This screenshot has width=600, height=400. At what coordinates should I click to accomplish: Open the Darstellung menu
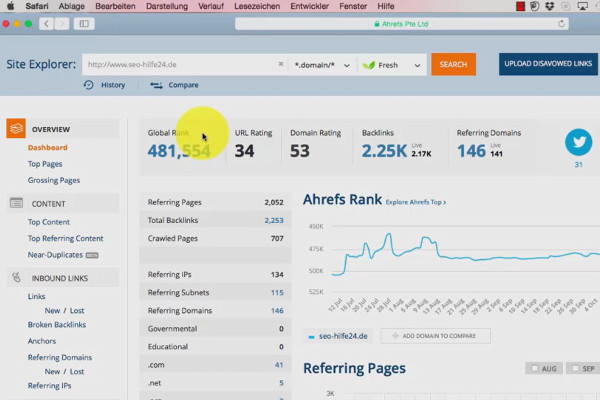(x=167, y=6)
